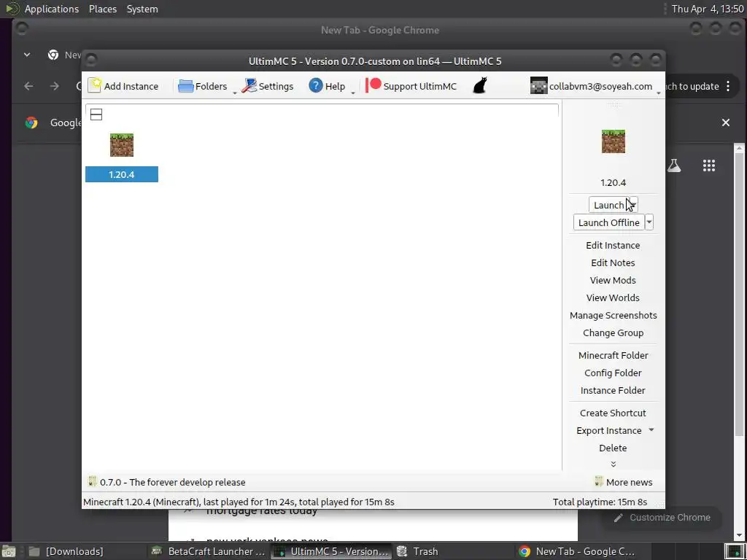Click show desktop icon in taskbar corner
The image size is (747, 560).
[x=9, y=551]
